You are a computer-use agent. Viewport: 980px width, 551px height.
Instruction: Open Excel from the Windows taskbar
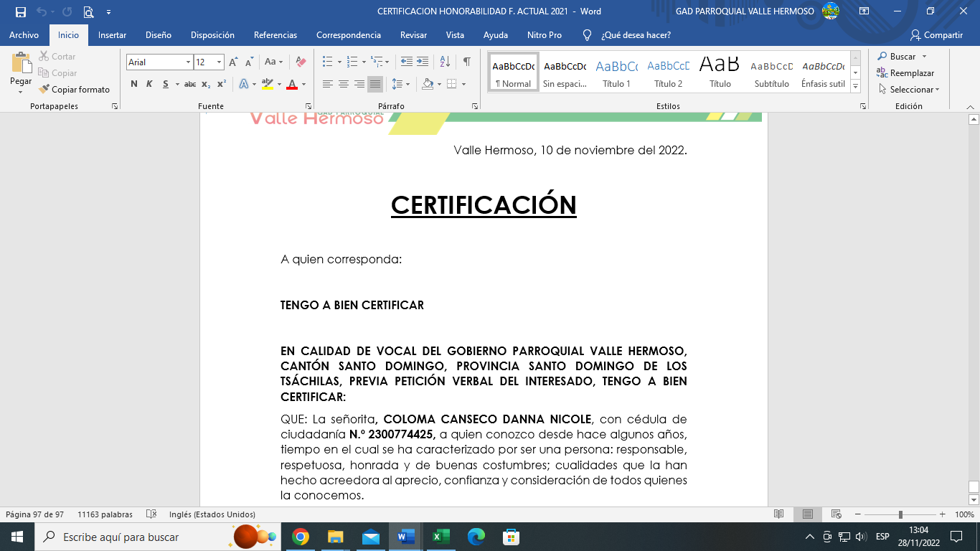coord(440,537)
